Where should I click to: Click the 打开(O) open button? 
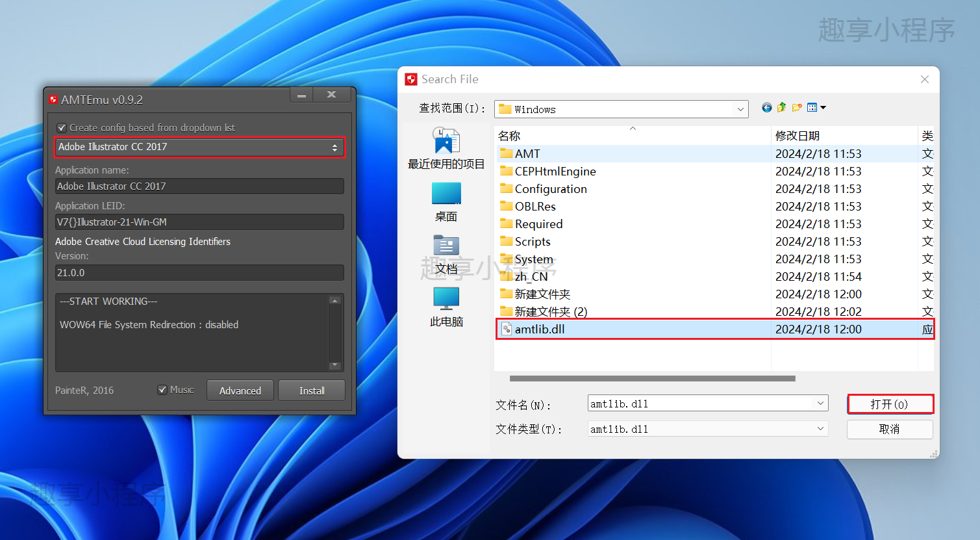click(x=890, y=404)
